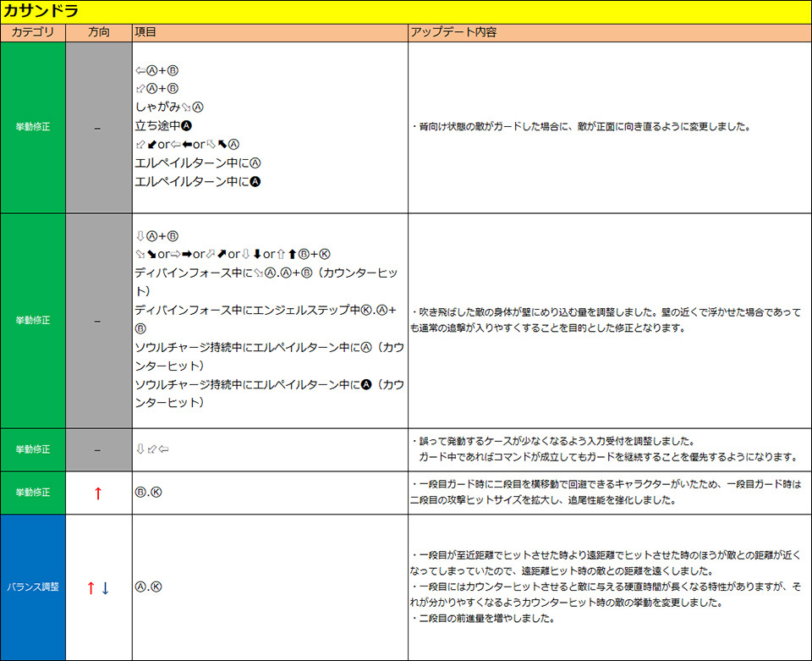Screen dimensions: 812x661
Task: Select the blue バランス調整 category cell
Action: click(33, 587)
